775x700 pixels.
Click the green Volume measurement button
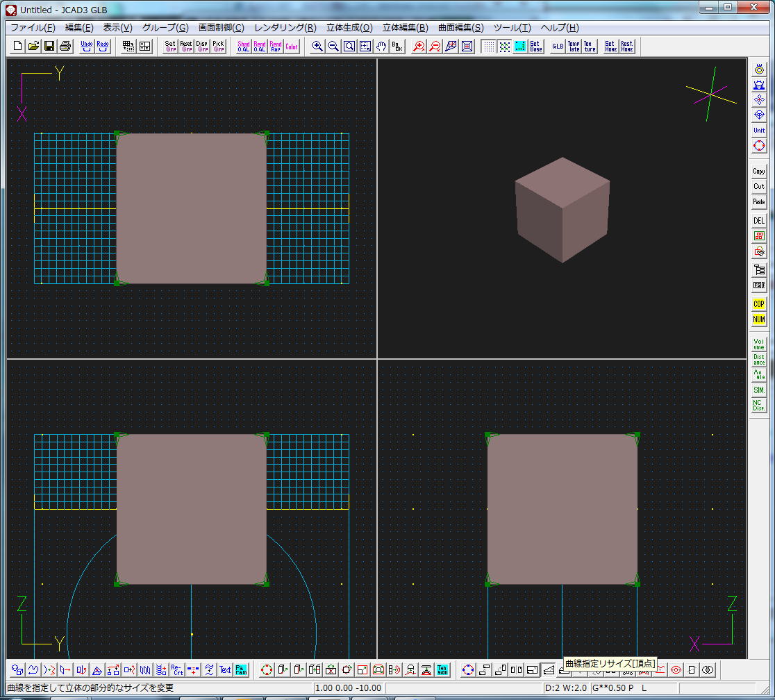pyautogui.click(x=759, y=344)
